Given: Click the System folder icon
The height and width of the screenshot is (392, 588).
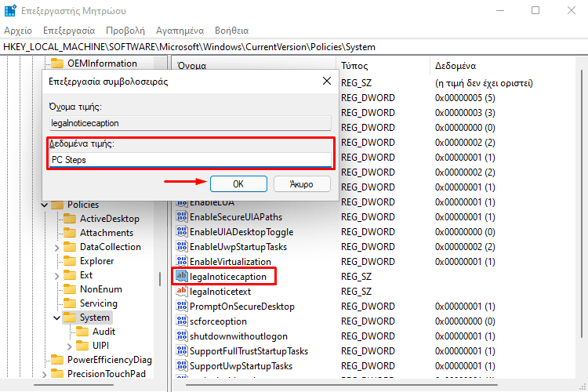Looking at the screenshot, I should coord(70,318).
